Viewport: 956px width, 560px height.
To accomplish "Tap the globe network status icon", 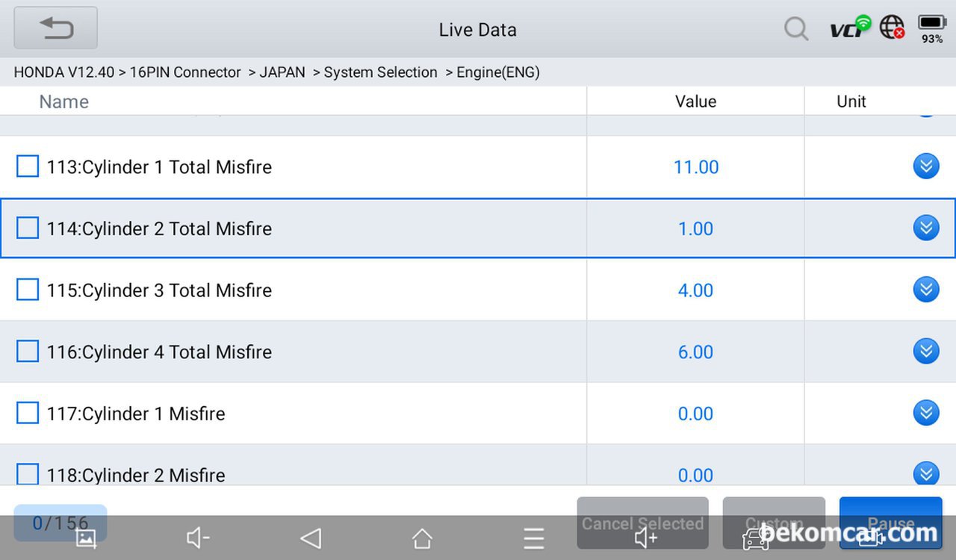I will (892, 28).
